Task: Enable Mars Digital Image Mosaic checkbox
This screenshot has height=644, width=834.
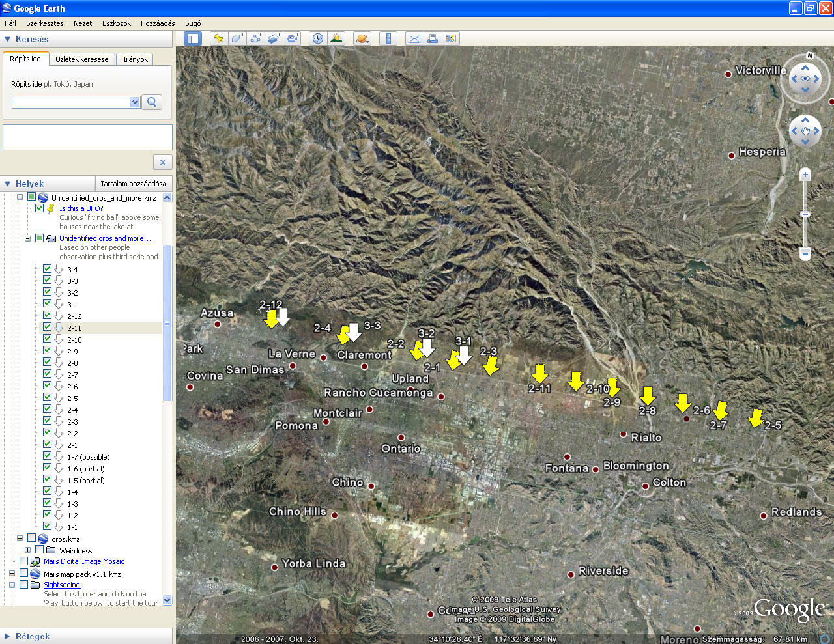Action: [23, 561]
